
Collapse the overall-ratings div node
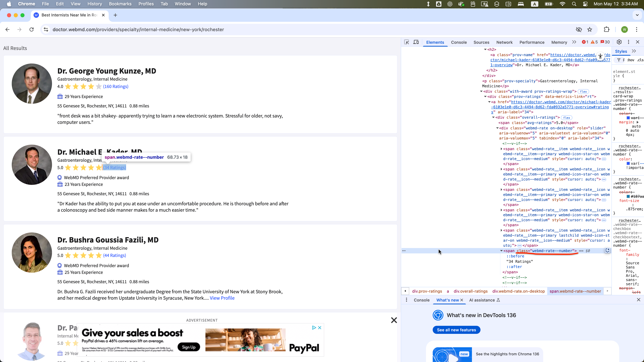point(493,117)
